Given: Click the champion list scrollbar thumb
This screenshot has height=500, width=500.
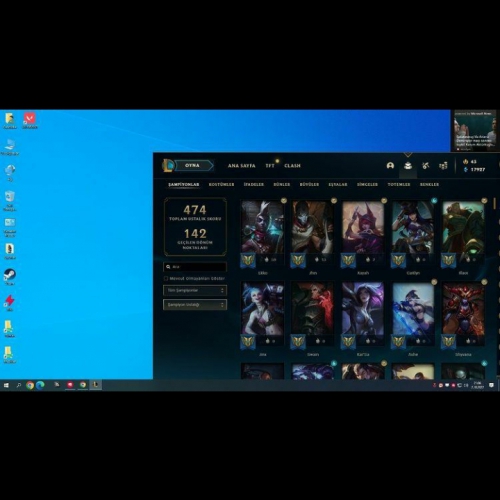Looking at the screenshot, I should pos(495,204).
